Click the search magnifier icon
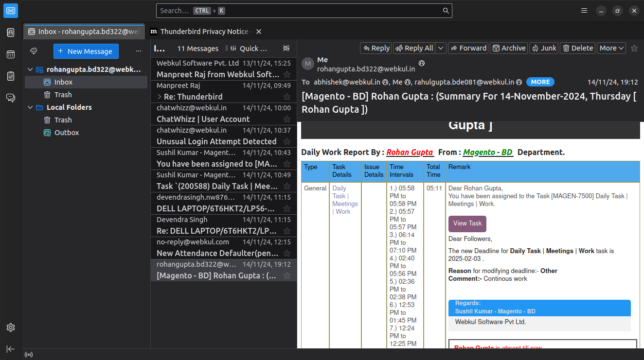 (x=446, y=11)
